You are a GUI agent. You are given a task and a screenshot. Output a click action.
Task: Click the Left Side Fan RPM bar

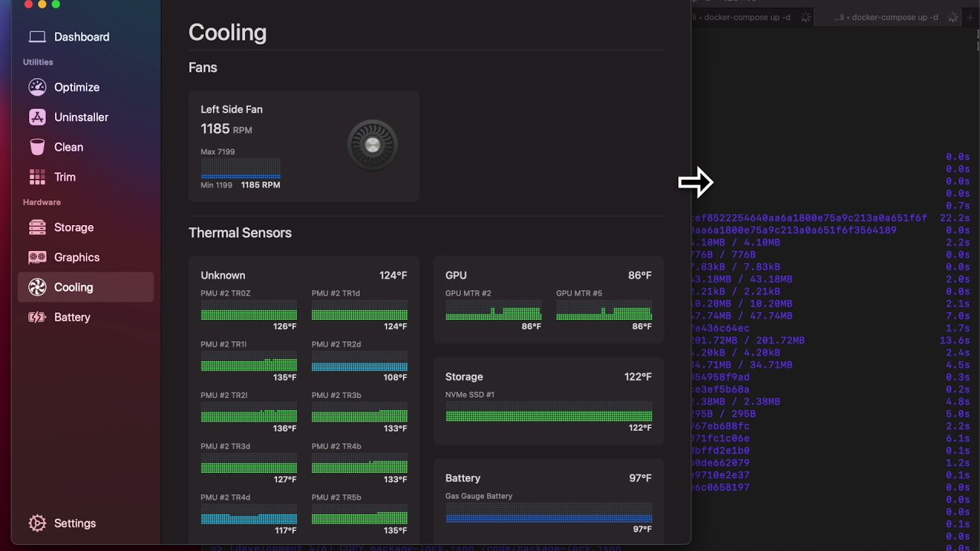[240, 168]
